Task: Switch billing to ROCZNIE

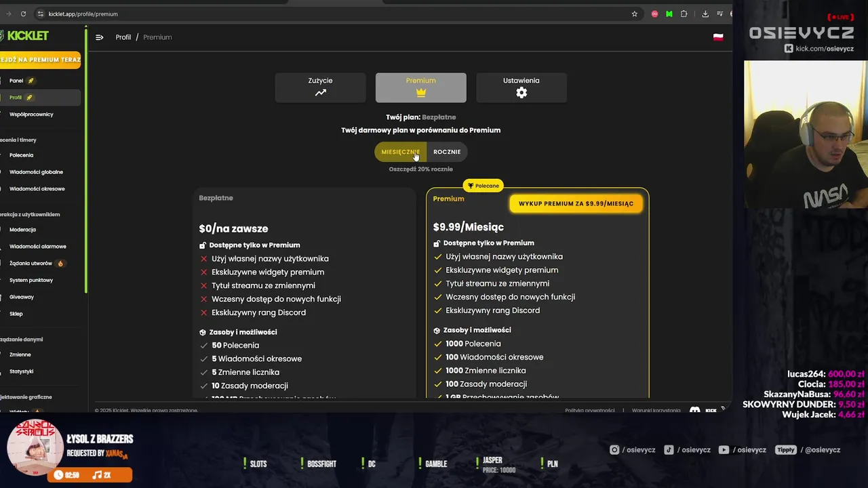Action: [x=447, y=152]
